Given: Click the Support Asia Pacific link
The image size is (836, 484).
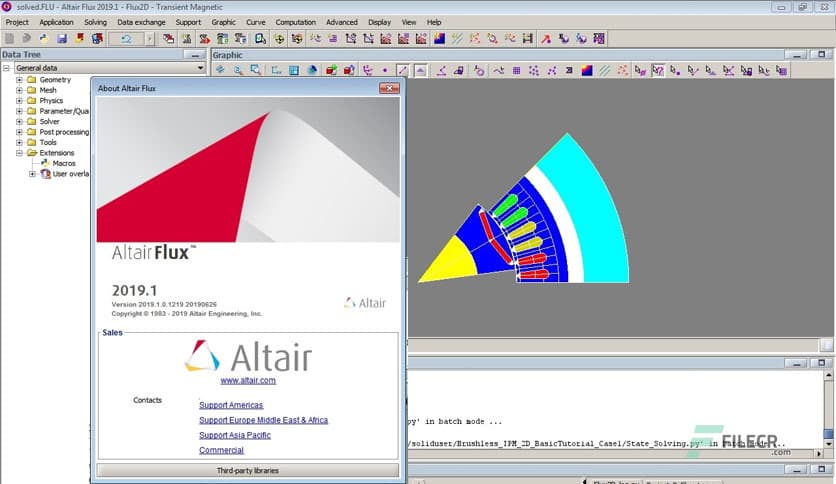Looking at the screenshot, I should [x=235, y=435].
